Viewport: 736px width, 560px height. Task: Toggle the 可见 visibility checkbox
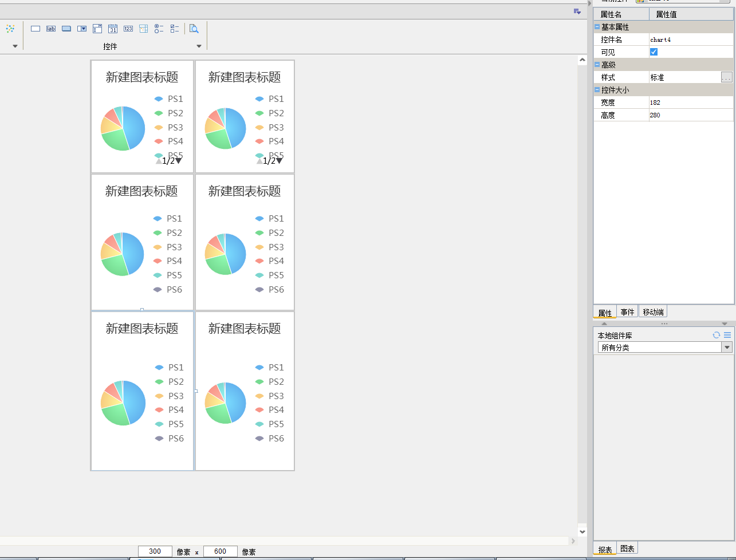coord(654,52)
